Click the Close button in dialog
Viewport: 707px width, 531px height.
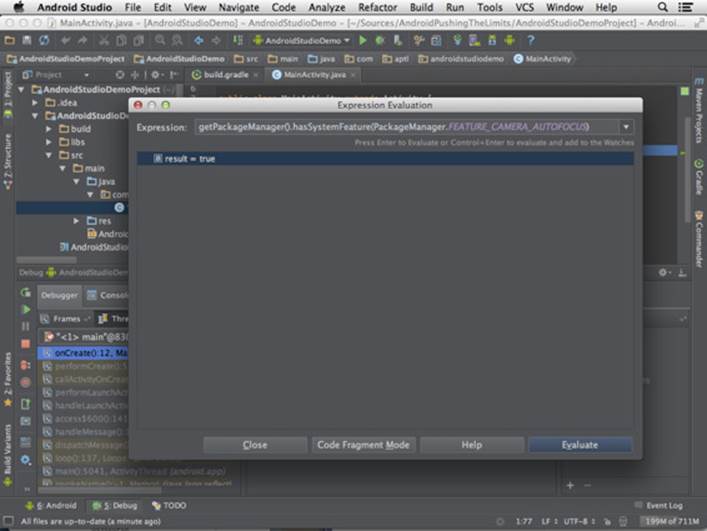point(255,445)
